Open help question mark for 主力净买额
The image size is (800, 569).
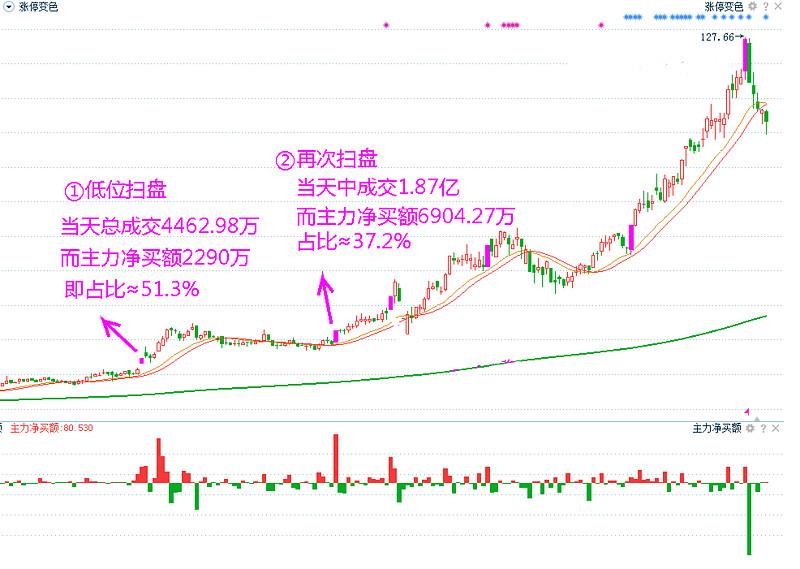[x=763, y=428]
